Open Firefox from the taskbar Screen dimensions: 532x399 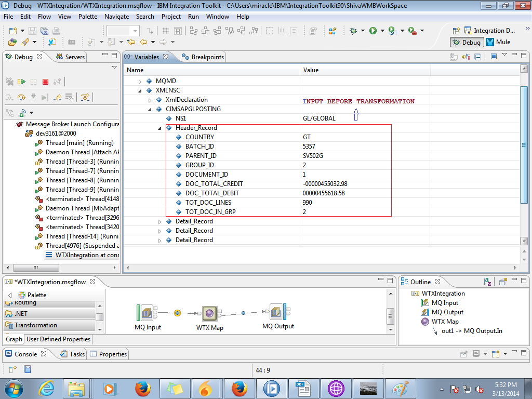(143, 389)
